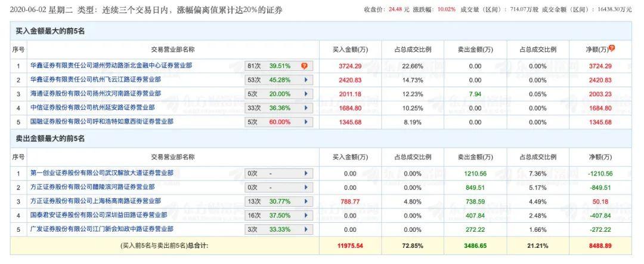The image size is (644, 264).
Task: Click the closing price 24.48 元 value
Action: point(399,9)
